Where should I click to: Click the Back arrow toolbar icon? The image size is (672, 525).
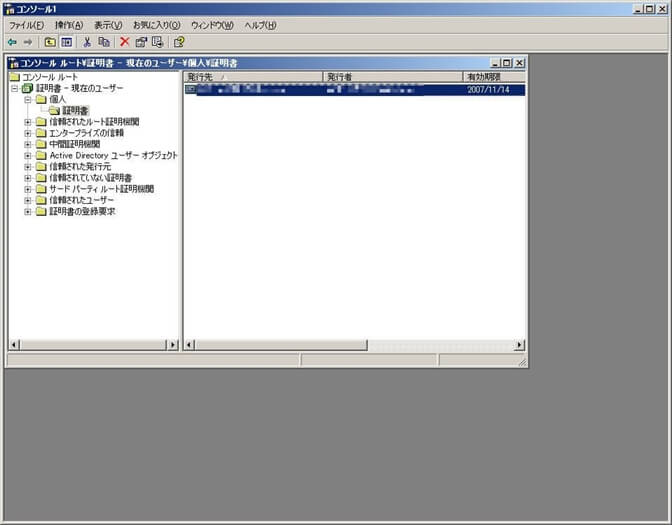click(12, 42)
